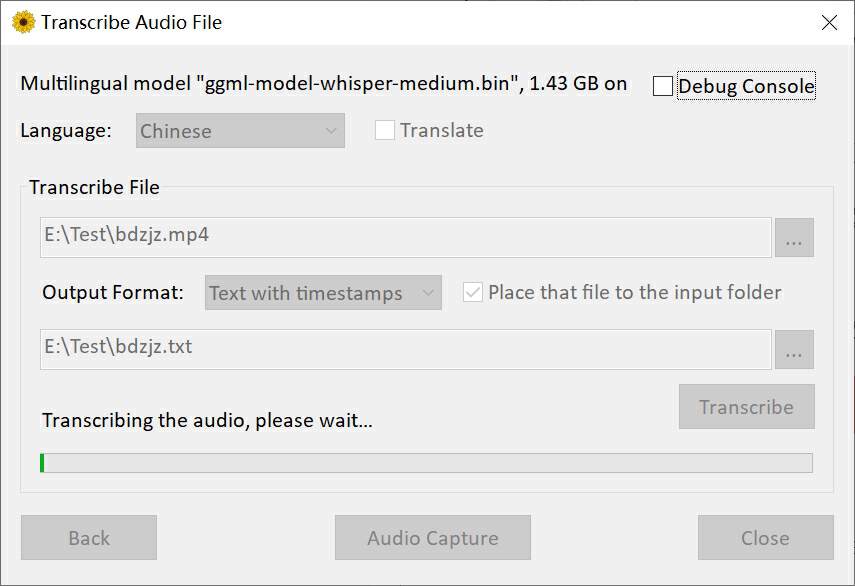This screenshot has height=586, width=855.
Task: Click the Close button at bottom
Action: pos(765,538)
